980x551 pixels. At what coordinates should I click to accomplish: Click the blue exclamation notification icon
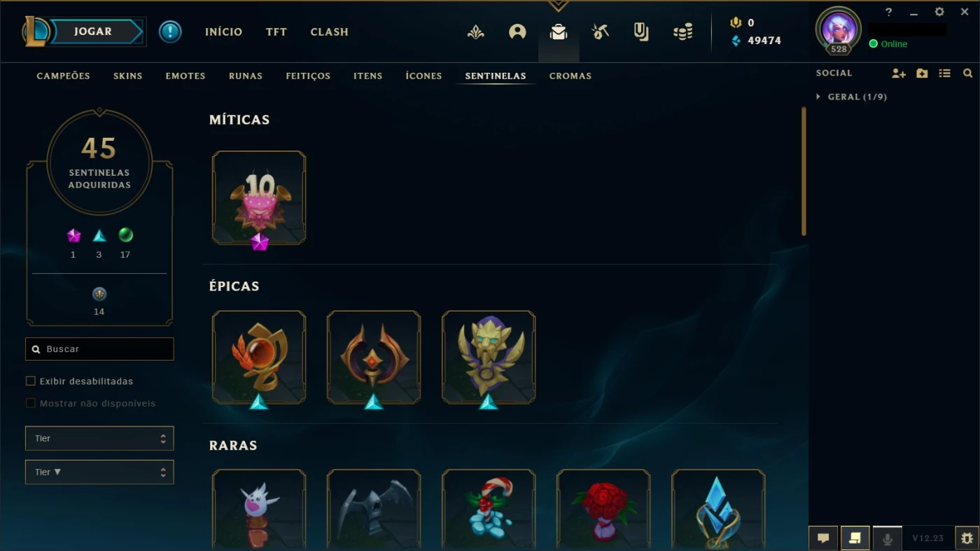point(170,32)
